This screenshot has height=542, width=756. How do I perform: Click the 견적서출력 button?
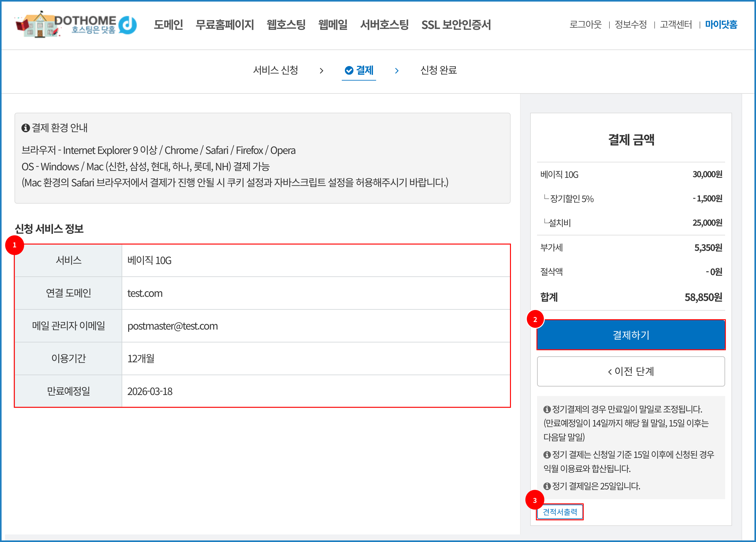(560, 512)
